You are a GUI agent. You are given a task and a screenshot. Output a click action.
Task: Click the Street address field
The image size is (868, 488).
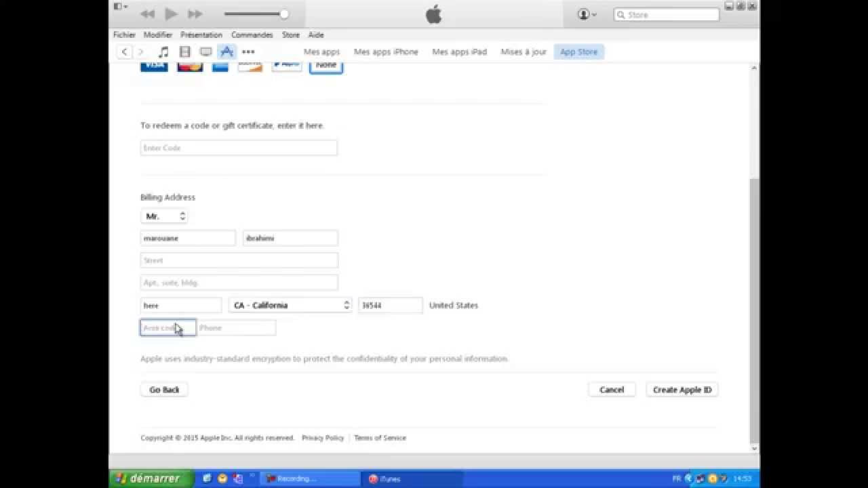(239, 260)
